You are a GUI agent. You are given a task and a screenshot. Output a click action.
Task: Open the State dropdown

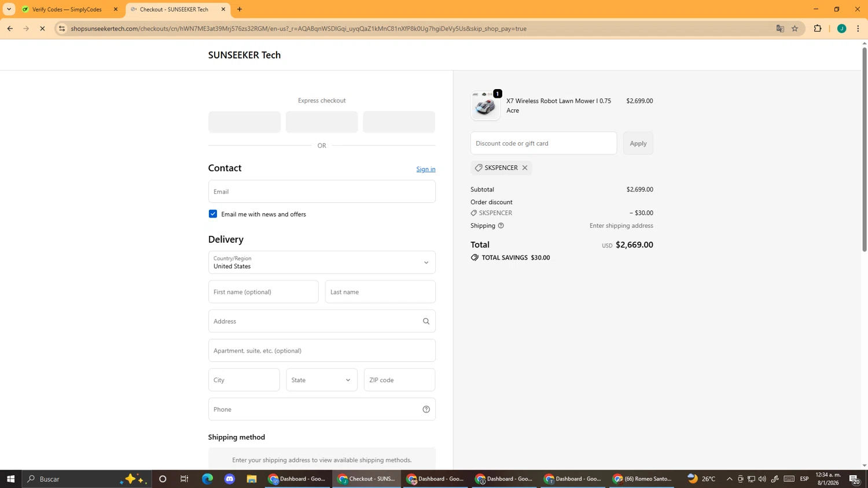322,380
